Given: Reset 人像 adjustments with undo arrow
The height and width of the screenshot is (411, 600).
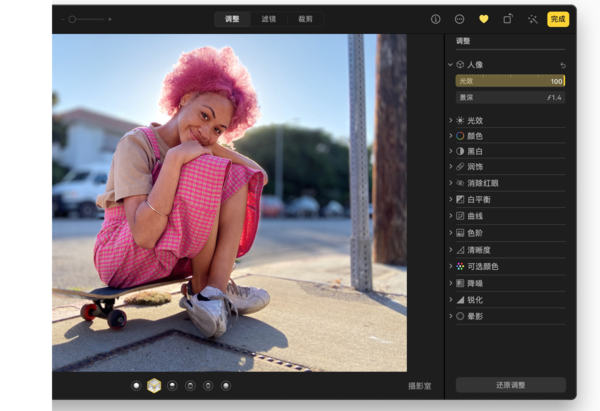Looking at the screenshot, I should pos(563,65).
